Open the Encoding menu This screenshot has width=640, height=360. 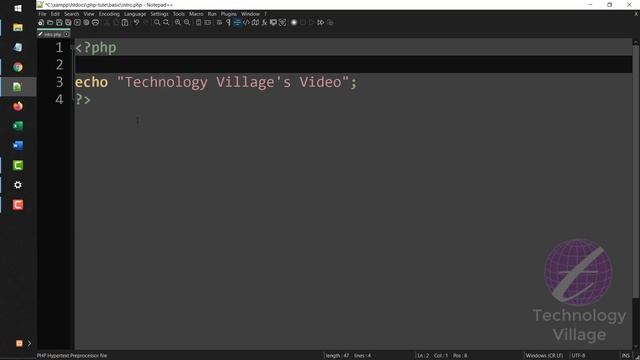(x=109, y=14)
